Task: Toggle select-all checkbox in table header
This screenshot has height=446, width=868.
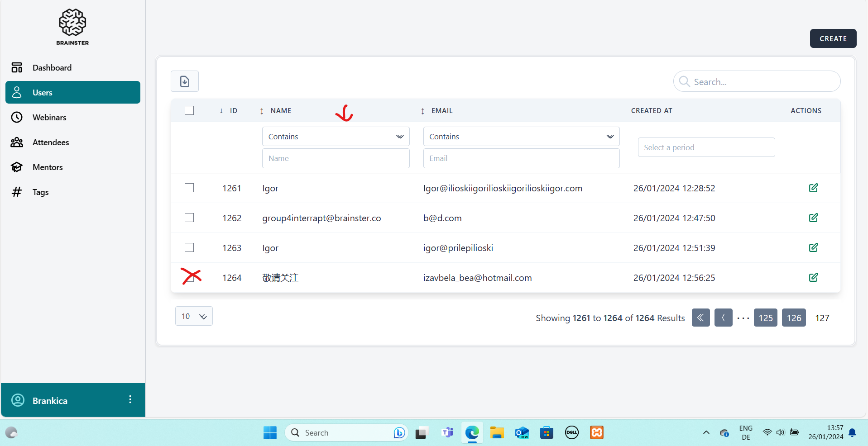Action: 189,111
